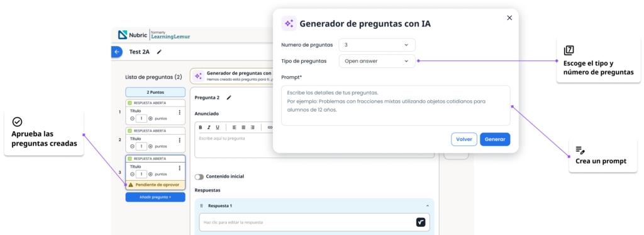Viewport: 644px width, 235px height.
Task: Click the Anunciado label
Action: click(x=206, y=113)
